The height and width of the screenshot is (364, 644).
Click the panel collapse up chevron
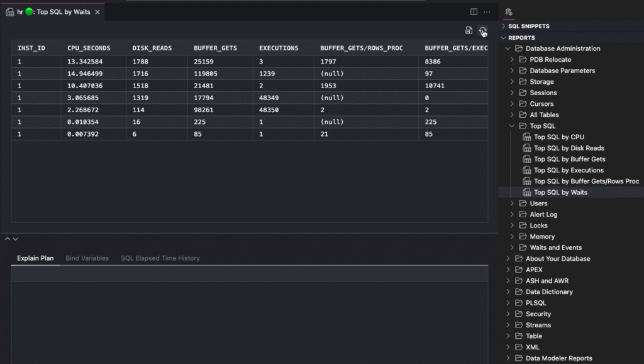point(8,239)
